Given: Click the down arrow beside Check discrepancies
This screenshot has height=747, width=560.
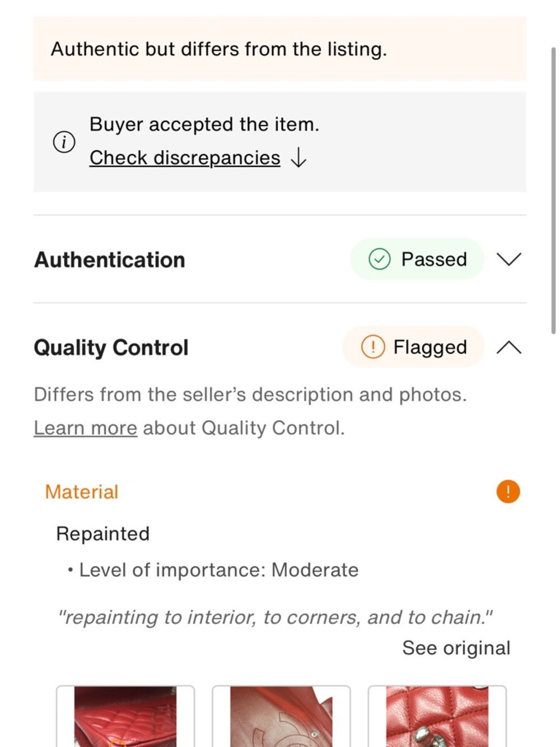Looking at the screenshot, I should [x=298, y=157].
